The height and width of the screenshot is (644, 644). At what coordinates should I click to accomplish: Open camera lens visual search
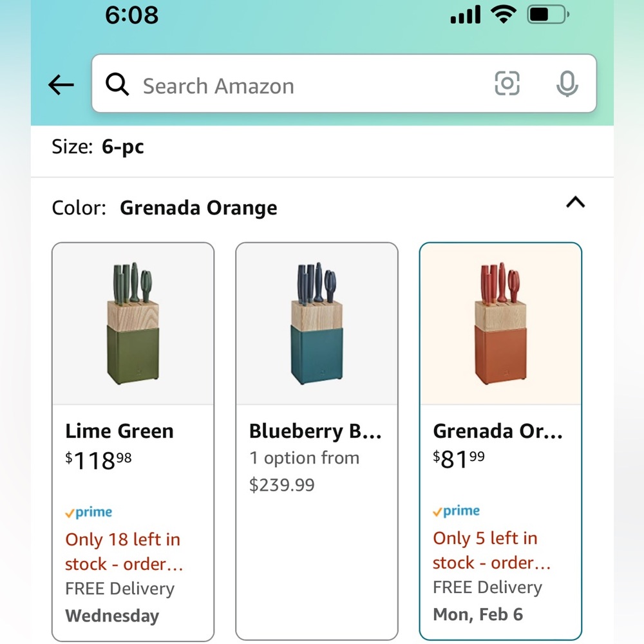tap(507, 83)
